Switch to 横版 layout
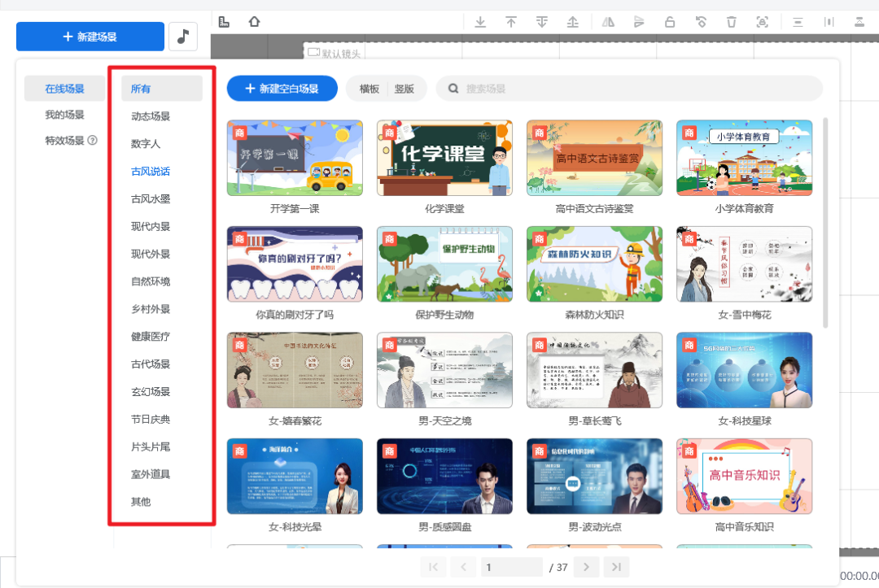The width and height of the screenshot is (879, 588). point(369,89)
